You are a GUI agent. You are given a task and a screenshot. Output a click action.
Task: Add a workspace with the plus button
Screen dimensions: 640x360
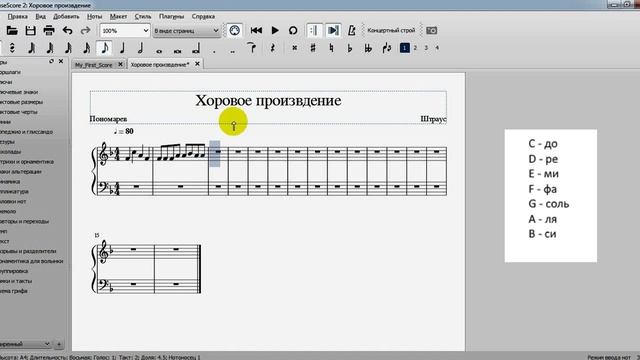coord(59,344)
